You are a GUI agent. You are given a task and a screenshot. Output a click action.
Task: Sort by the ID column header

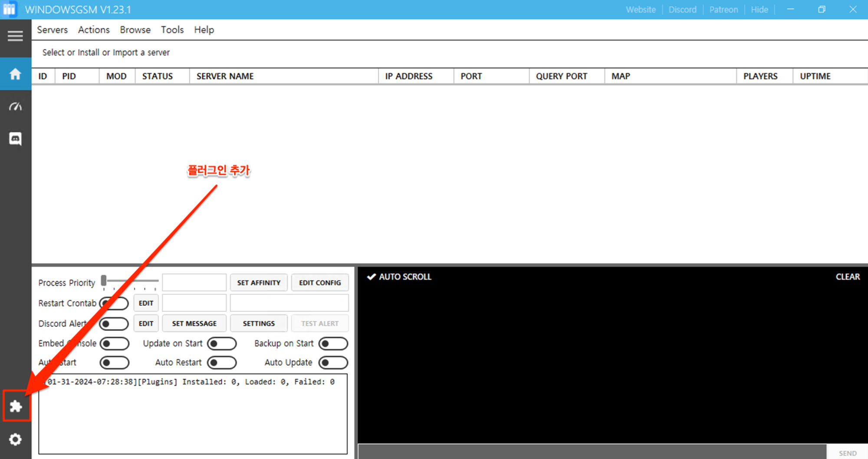pyautogui.click(x=43, y=76)
